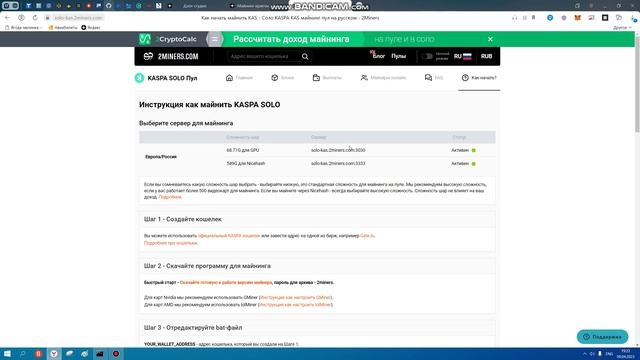
Task: Switch to the GitHub pinned tab
Action: pos(109,6)
